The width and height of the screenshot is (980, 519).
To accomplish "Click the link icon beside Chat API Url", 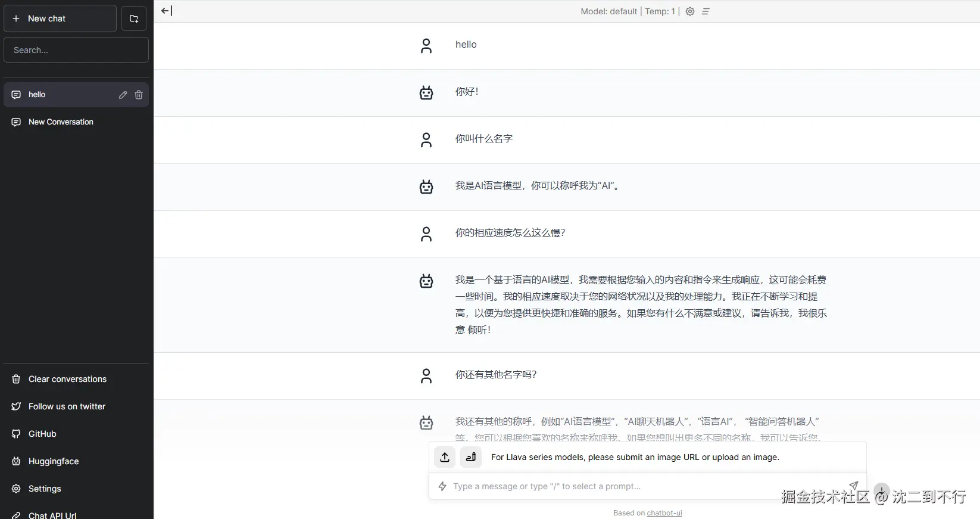I will [x=16, y=515].
